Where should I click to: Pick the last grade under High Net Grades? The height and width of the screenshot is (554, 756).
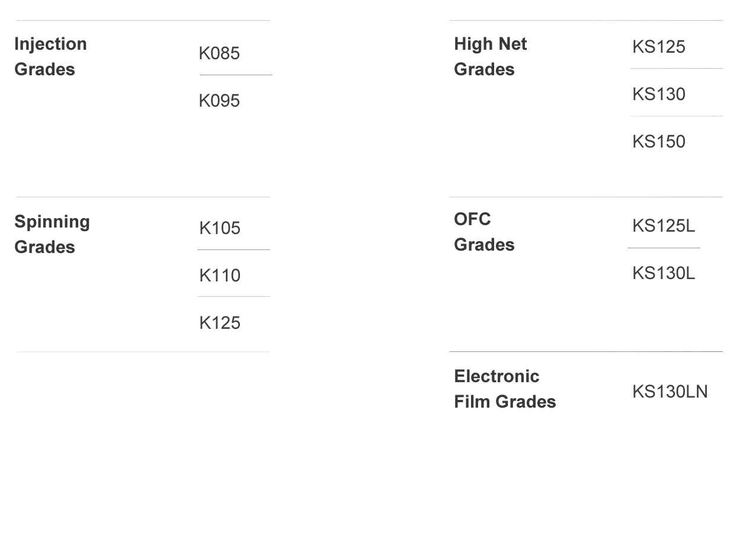[658, 142]
